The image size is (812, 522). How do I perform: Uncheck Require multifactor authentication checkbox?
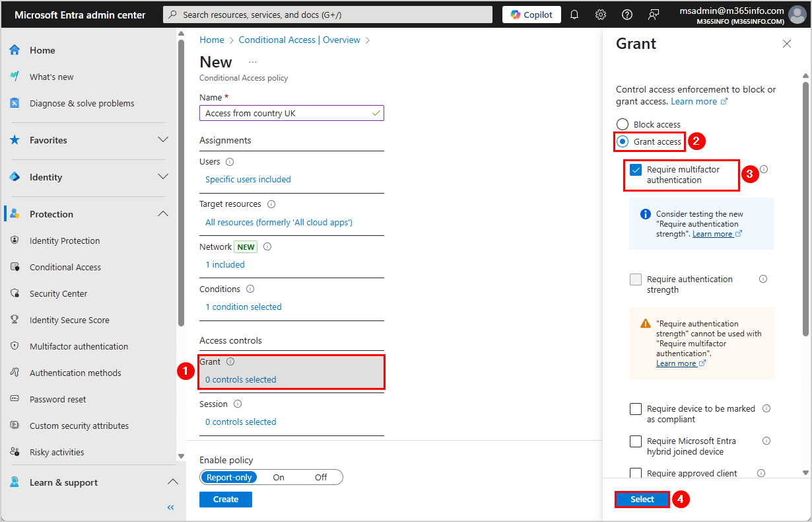tap(636, 170)
